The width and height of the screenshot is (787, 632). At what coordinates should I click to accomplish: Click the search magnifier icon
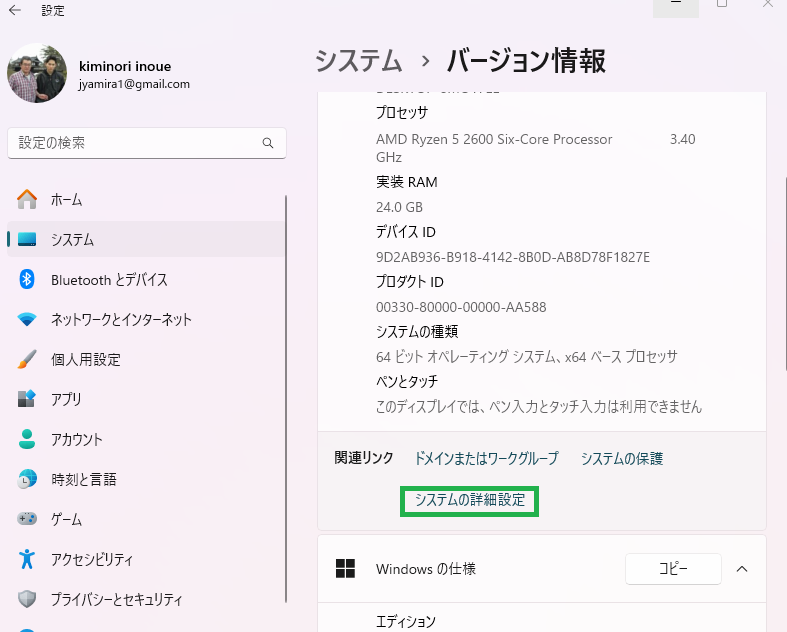(268, 143)
